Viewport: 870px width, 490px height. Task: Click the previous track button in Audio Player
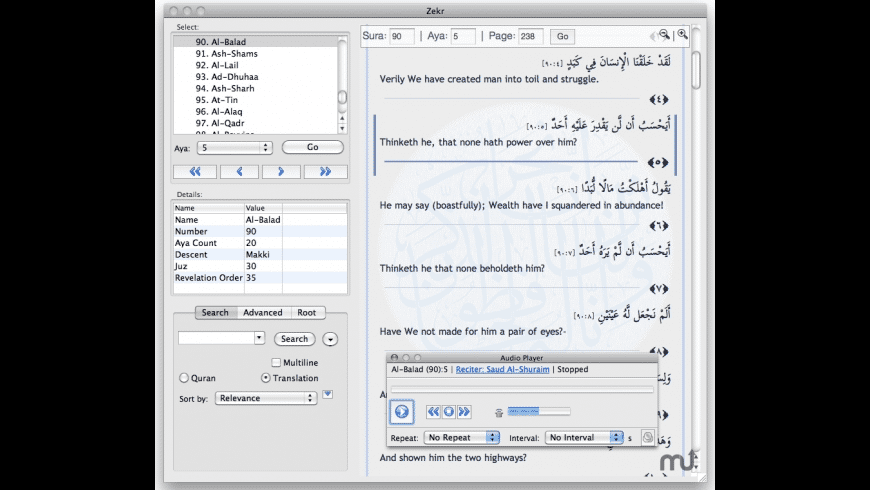click(433, 411)
